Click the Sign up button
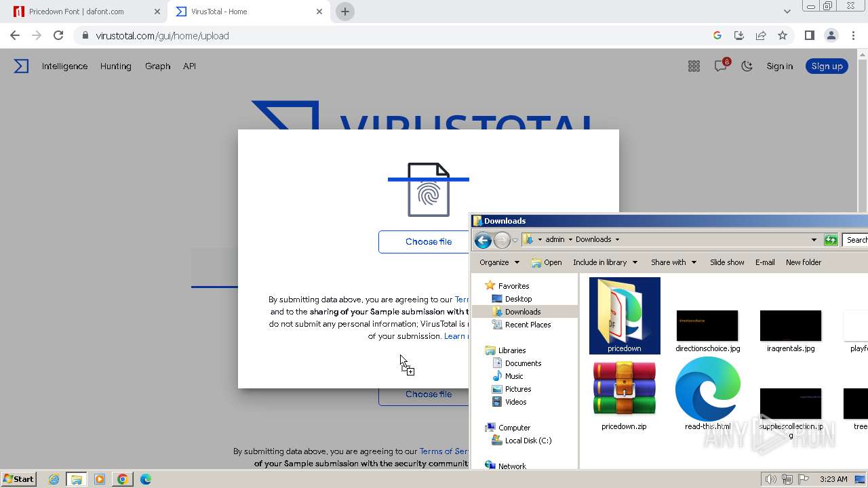Viewport: 868px width, 488px height. point(827,66)
